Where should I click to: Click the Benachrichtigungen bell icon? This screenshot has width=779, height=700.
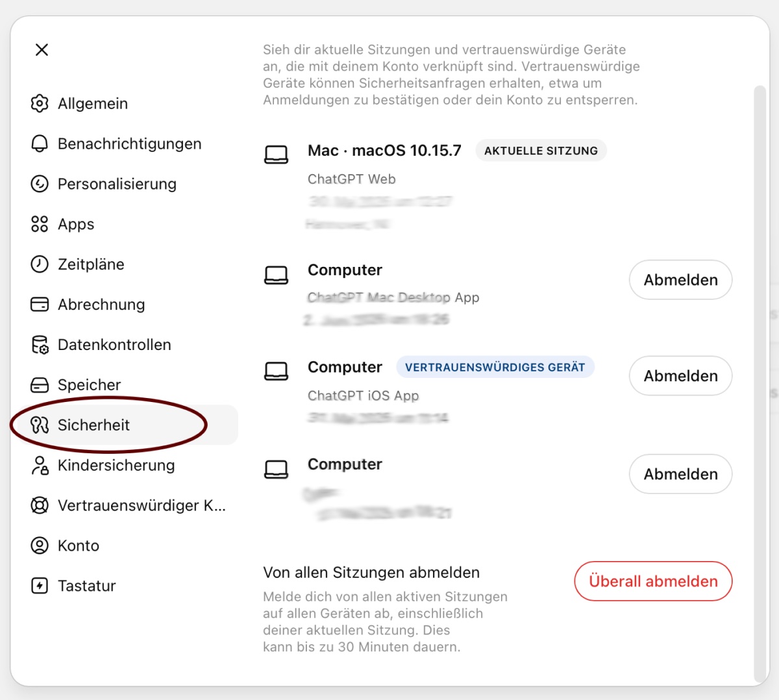coord(40,144)
